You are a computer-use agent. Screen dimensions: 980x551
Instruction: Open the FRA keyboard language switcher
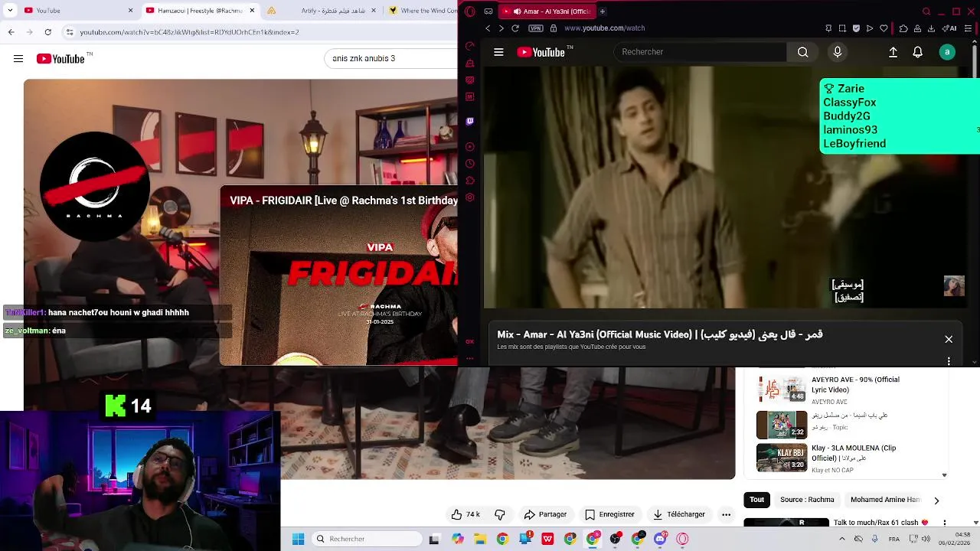tap(893, 539)
